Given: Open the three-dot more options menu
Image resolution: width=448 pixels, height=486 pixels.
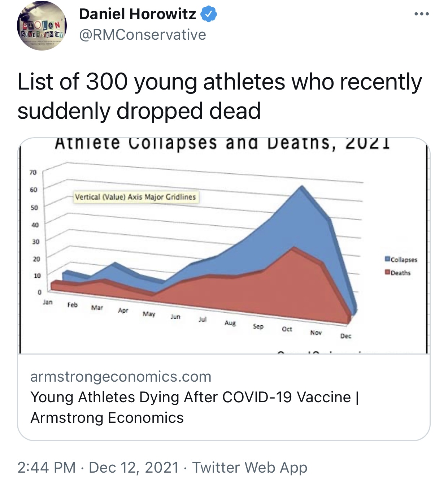Looking at the screenshot, I should 421,14.
